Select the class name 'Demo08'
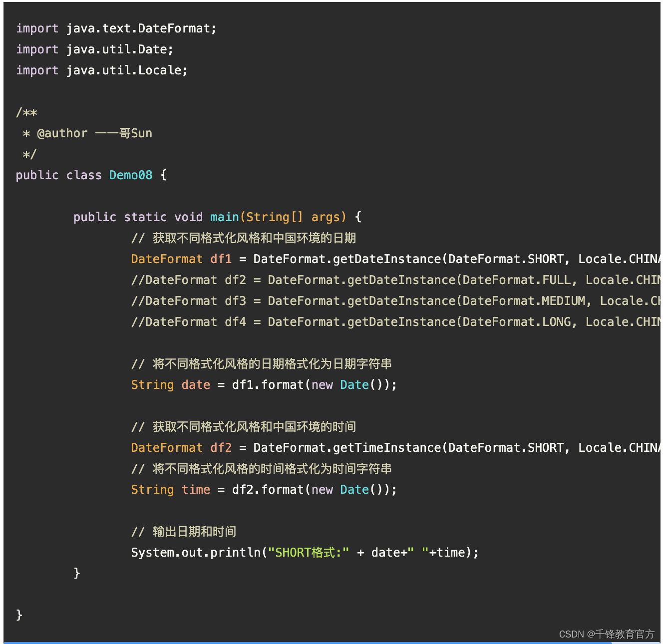Viewport: 663px width, 644px height. tap(131, 175)
